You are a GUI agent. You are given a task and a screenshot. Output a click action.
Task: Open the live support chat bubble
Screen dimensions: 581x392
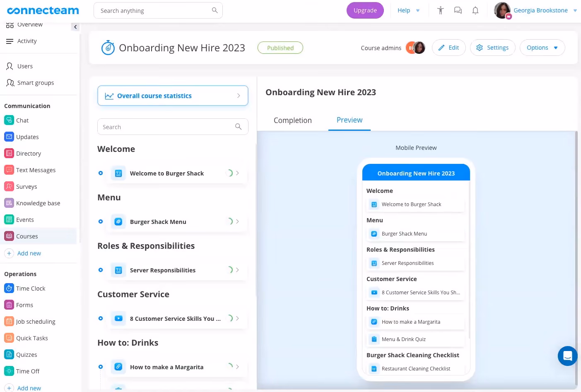[568, 356]
